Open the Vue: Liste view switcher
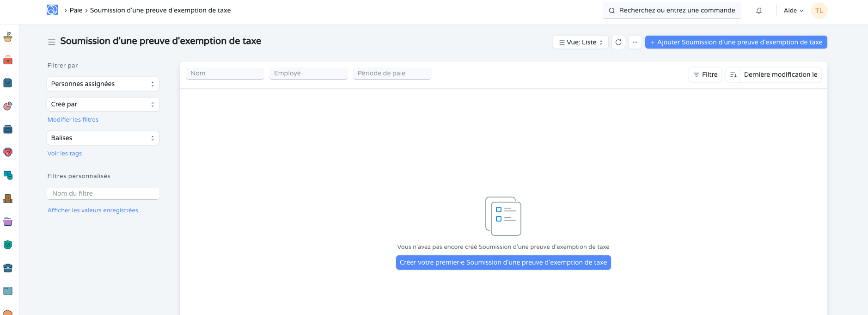 [581, 42]
